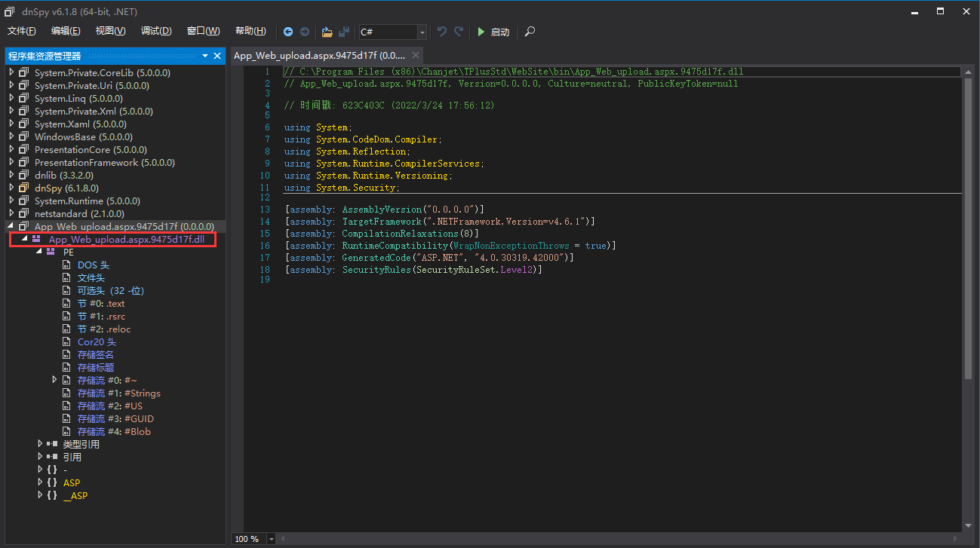
Task: Click the 文件头 node icon
Action: 66,277
